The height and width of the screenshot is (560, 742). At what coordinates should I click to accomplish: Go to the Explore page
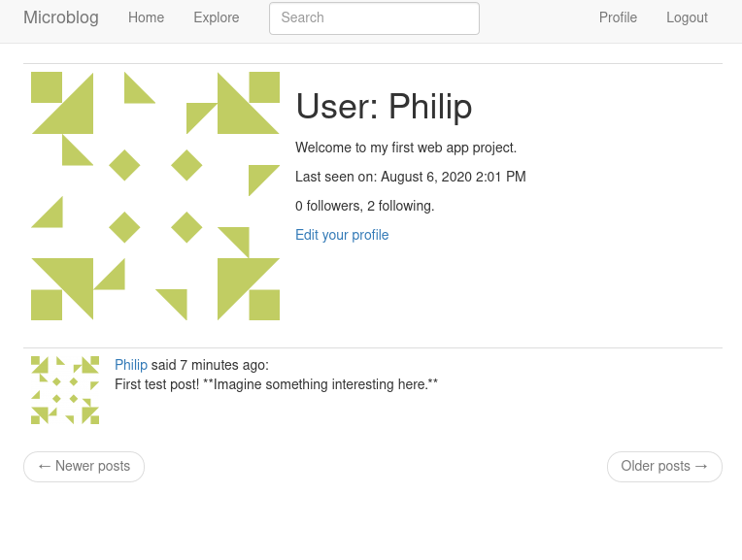coord(217,17)
